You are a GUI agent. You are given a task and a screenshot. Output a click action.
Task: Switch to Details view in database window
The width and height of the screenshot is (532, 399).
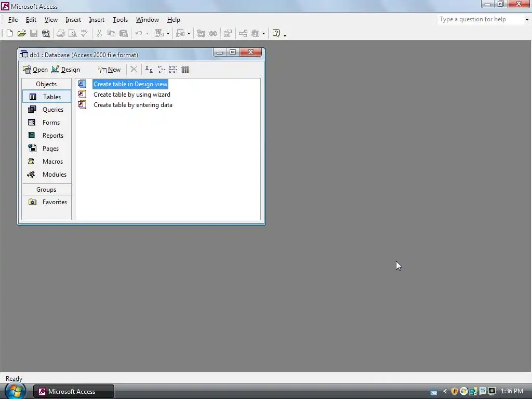pos(185,70)
